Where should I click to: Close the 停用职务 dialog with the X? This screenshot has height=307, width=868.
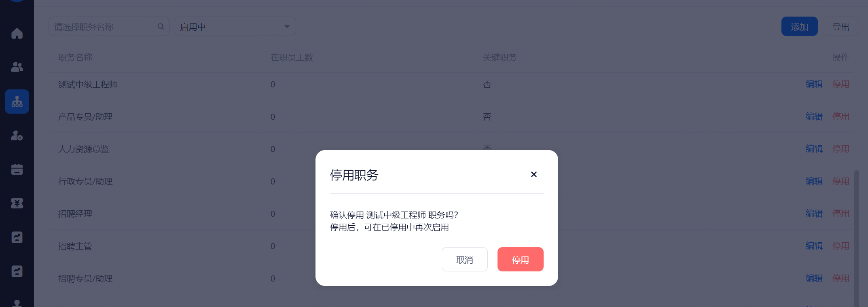coord(534,174)
